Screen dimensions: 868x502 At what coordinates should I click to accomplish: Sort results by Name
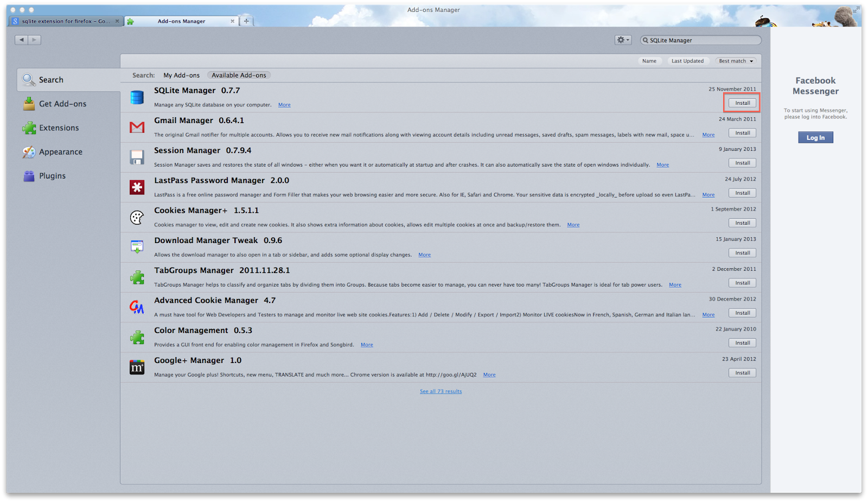[x=649, y=61]
